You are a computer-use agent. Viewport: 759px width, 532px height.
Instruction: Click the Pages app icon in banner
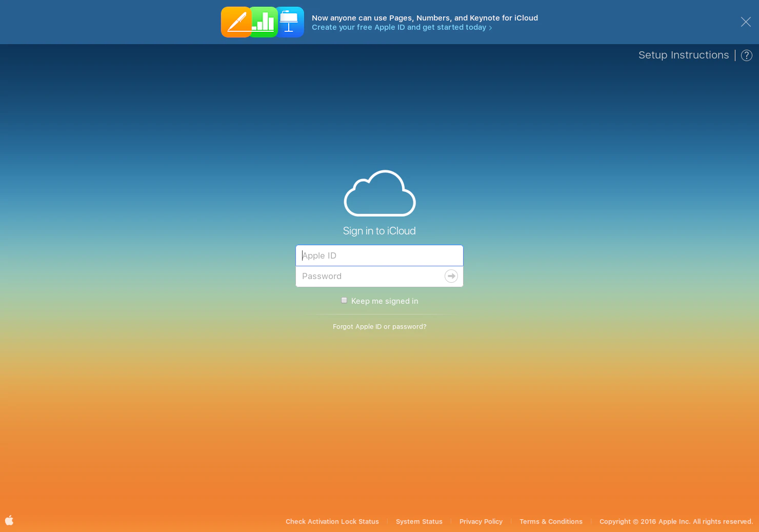point(236,22)
